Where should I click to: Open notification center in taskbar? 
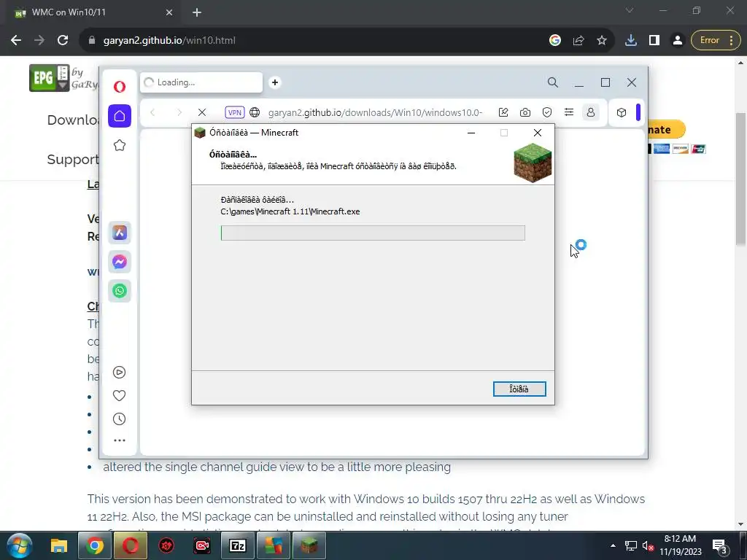pyautogui.click(x=721, y=546)
